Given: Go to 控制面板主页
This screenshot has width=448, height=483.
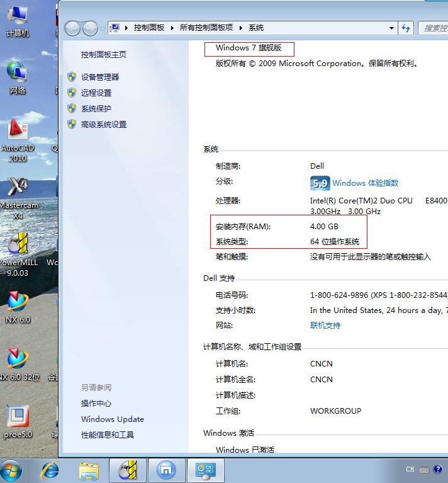Looking at the screenshot, I should pyautogui.click(x=104, y=55).
